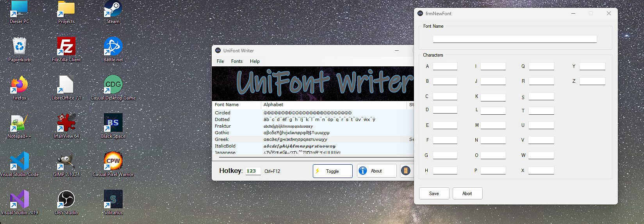Launch the Casual Pixel Warrior icon
Screen dimensions: 644x224
tap(113, 164)
